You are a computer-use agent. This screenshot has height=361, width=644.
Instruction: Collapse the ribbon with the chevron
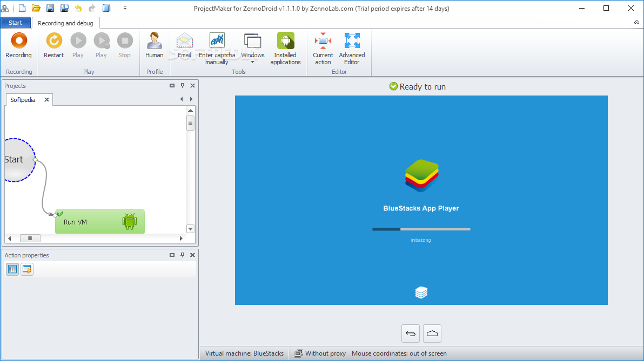point(636,23)
